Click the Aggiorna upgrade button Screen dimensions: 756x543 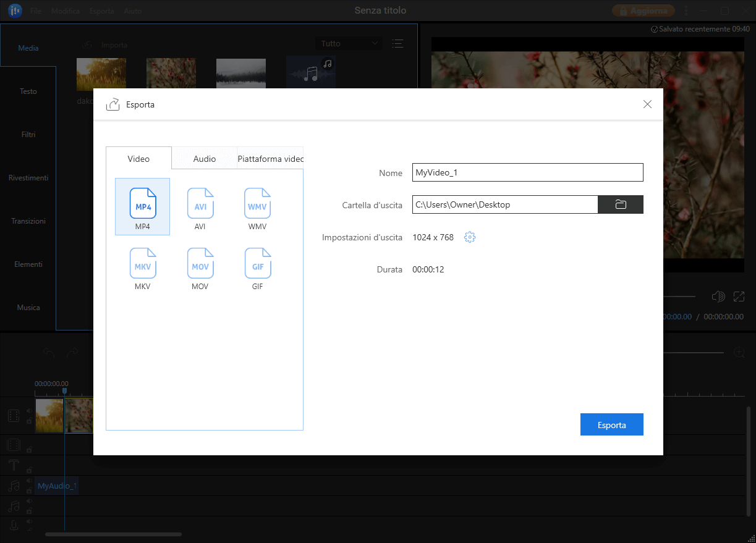tap(643, 11)
